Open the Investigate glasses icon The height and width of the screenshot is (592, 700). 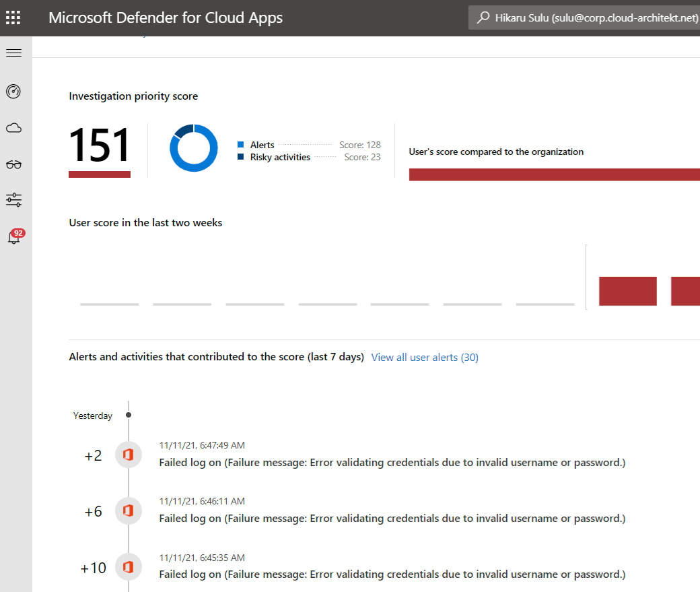tap(14, 164)
